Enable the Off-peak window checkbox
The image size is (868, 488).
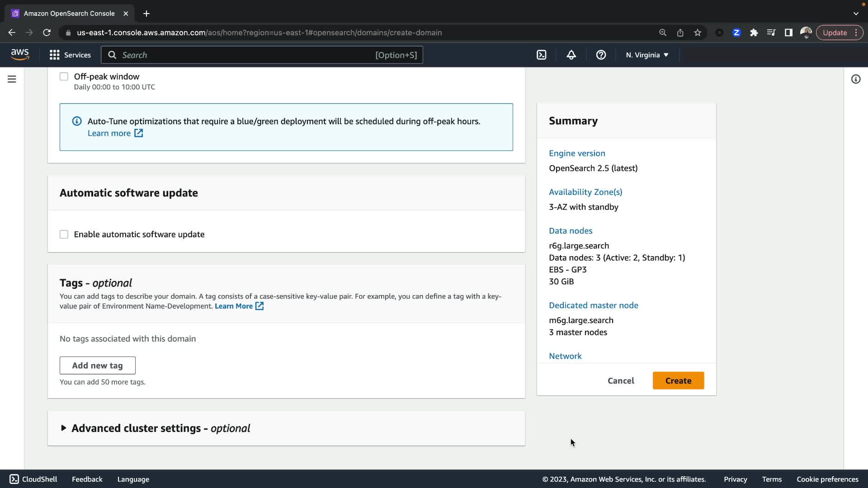(x=64, y=76)
